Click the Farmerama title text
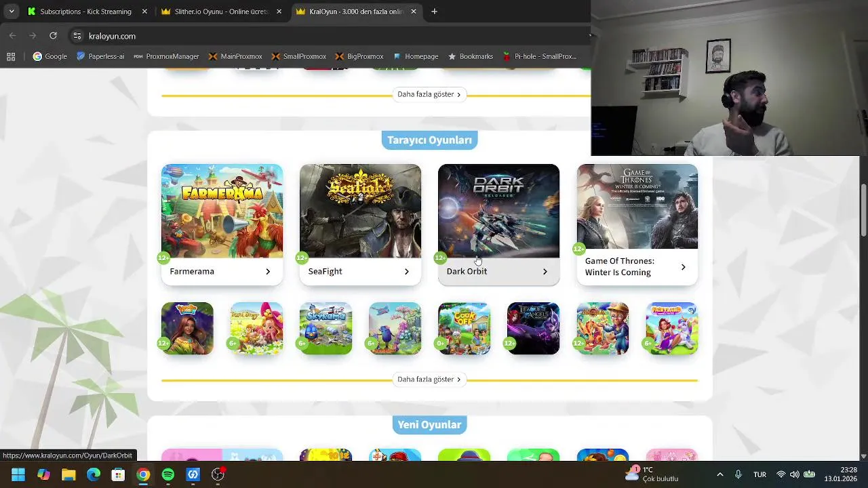868x488 pixels. tap(192, 272)
